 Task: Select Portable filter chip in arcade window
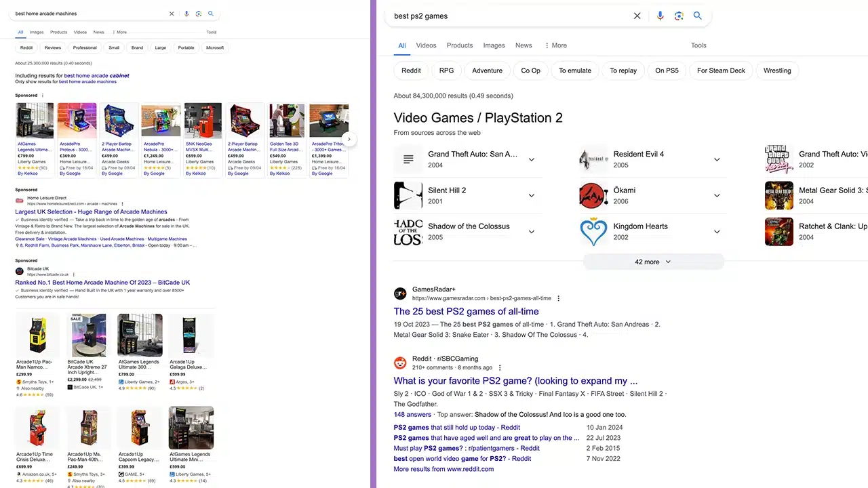(x=186, y=47)
